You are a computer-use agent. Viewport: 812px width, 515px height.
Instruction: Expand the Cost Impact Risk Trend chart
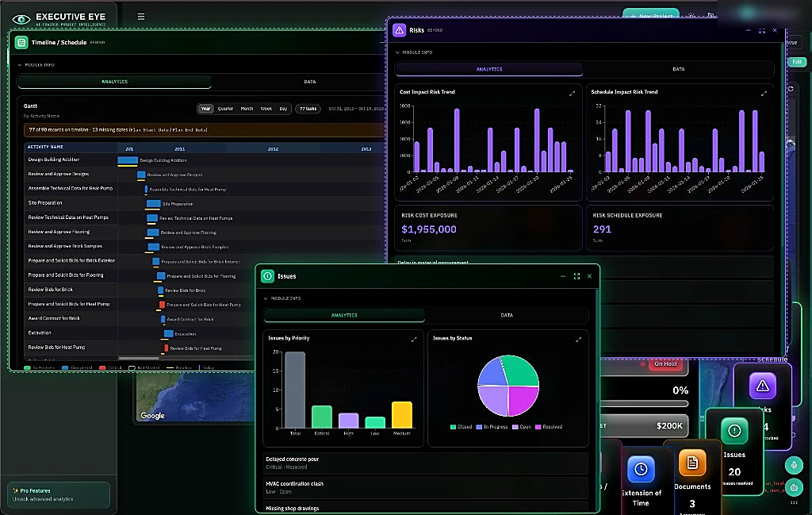tap(573, 94)
